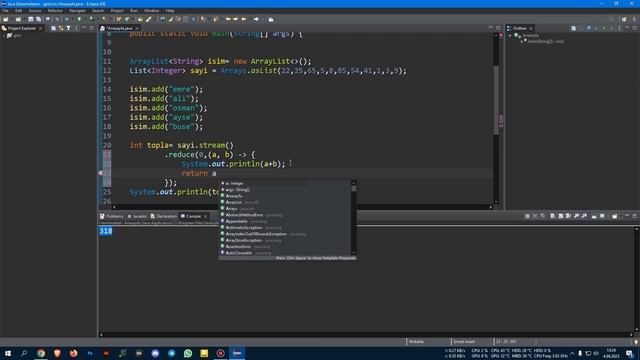Select the 'ArithmeticException' completion proposal

(x=285, y=228)
